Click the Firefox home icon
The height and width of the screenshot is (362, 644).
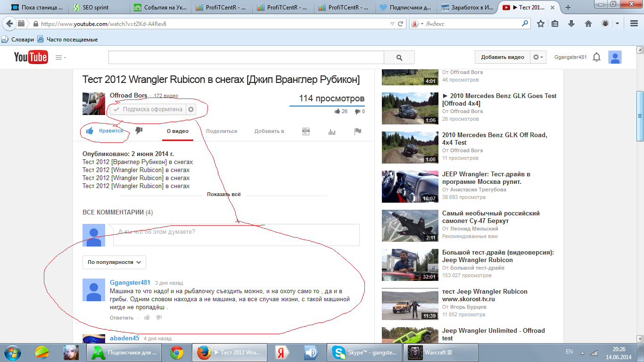pyautogui.click(x=588, y=24)
